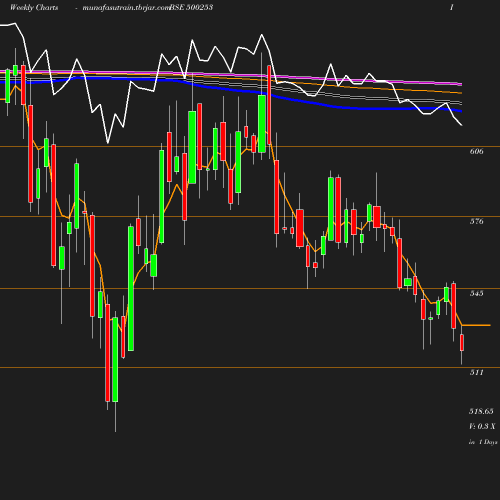The image size is (500, 500).
Task: Click the 'Weekly Charts' title text
Action: 34,7
